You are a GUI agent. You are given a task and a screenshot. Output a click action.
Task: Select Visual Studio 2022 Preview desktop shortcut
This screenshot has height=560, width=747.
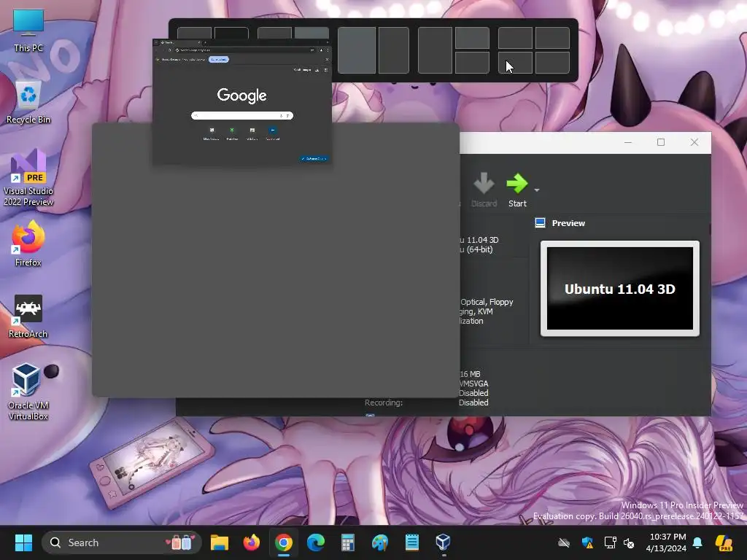28,177
